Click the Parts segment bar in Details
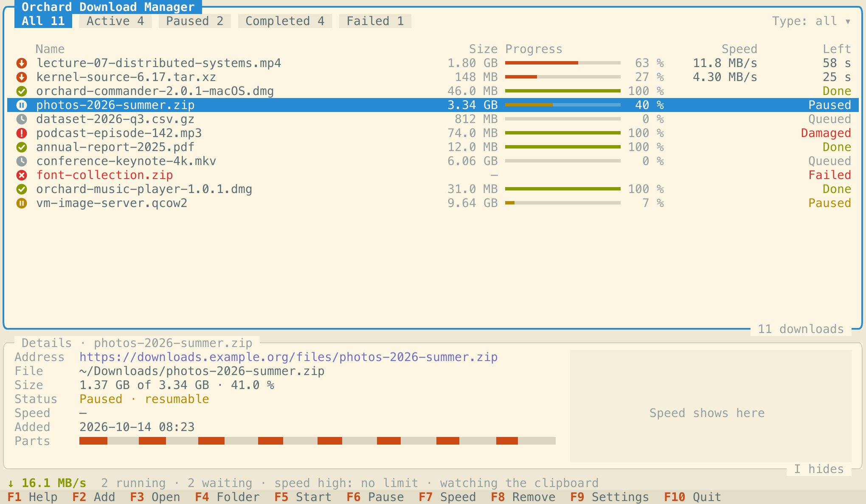This screenshot has height=504, width=866. click(318, 441)
